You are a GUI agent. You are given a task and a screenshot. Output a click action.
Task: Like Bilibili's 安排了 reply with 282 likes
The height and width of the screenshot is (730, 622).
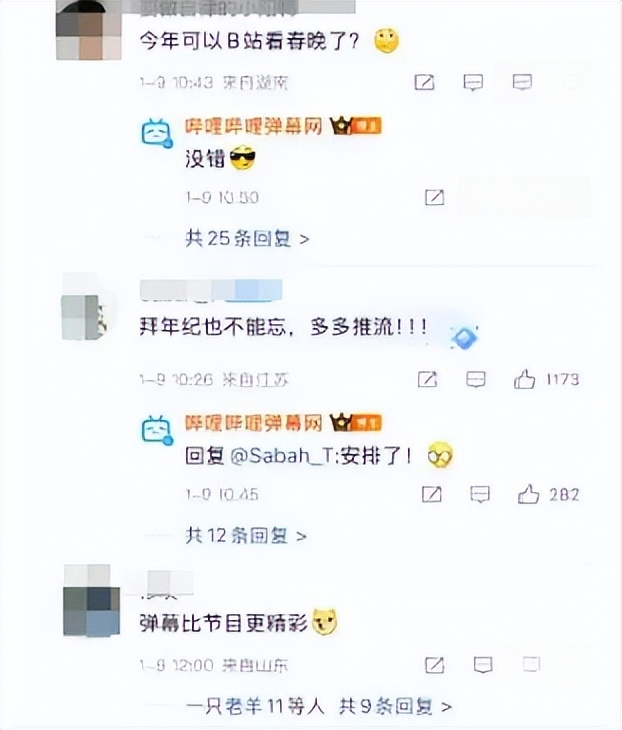pos(528,494)
